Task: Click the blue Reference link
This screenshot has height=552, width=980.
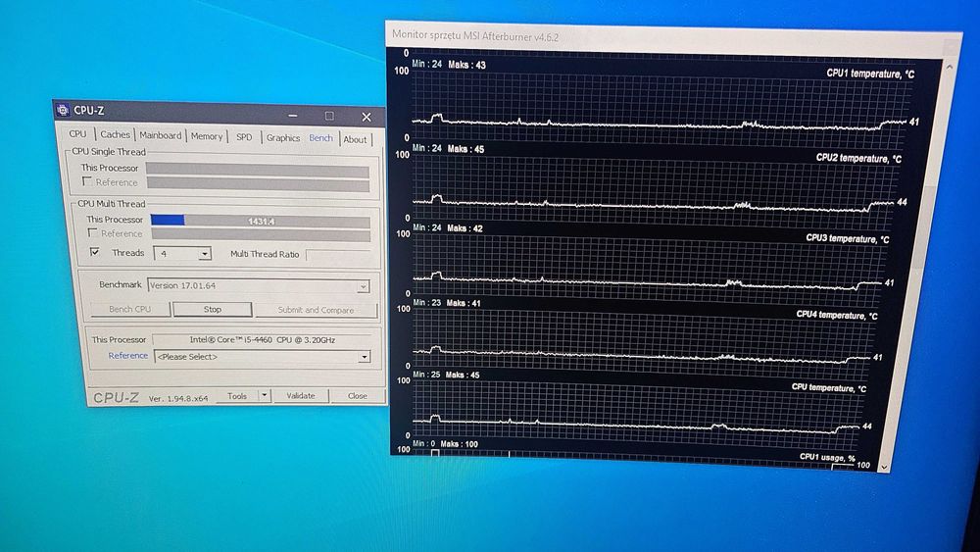Action: 128,355
